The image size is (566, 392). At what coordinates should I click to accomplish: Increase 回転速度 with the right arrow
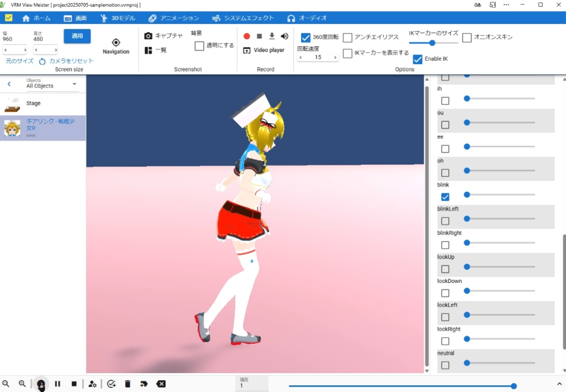point(335,58)
